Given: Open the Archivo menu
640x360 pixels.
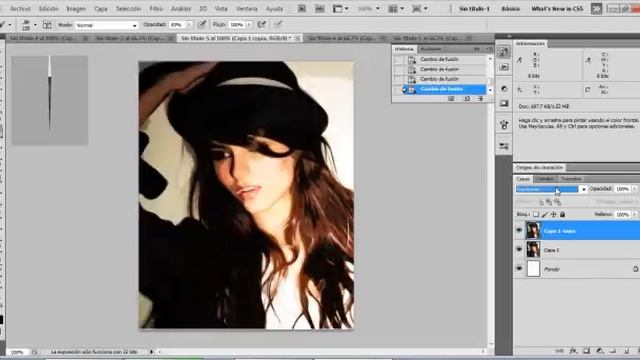Looking at the screenshot, I should pyautogui.click(x=20, y=9).
